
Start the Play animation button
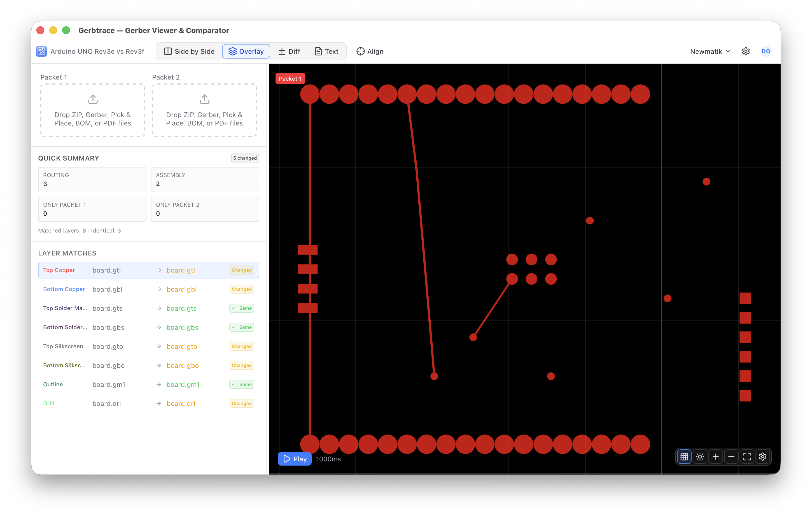[295, 459]
